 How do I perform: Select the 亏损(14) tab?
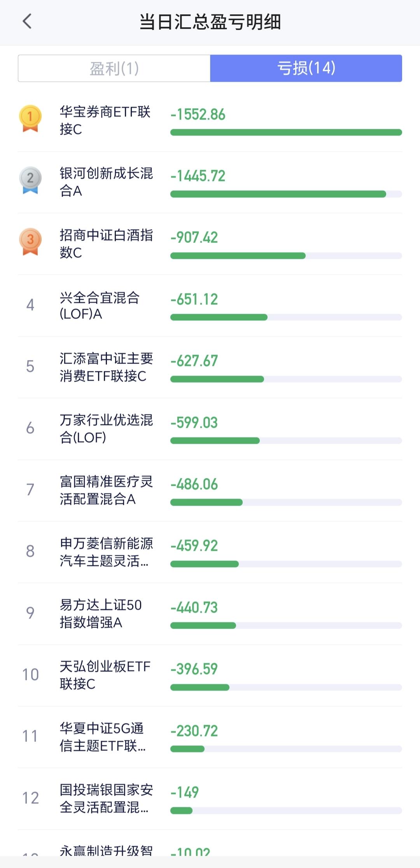point(306,69)
